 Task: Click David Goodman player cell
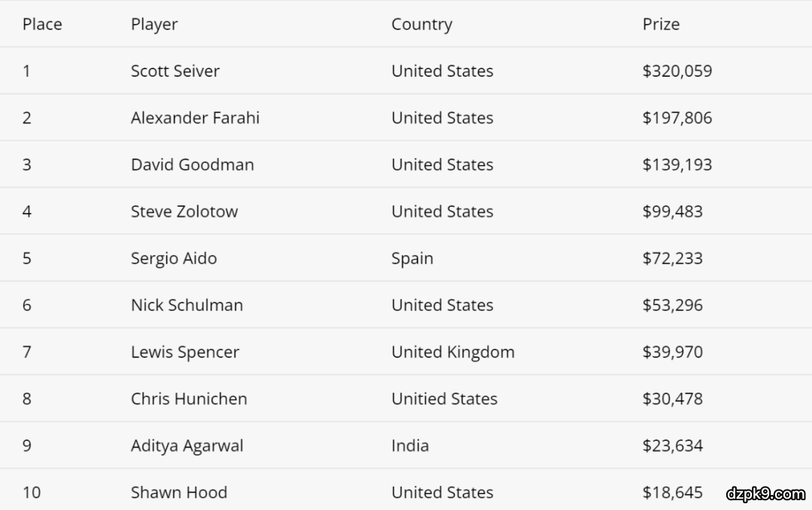(x=192, y=165)
